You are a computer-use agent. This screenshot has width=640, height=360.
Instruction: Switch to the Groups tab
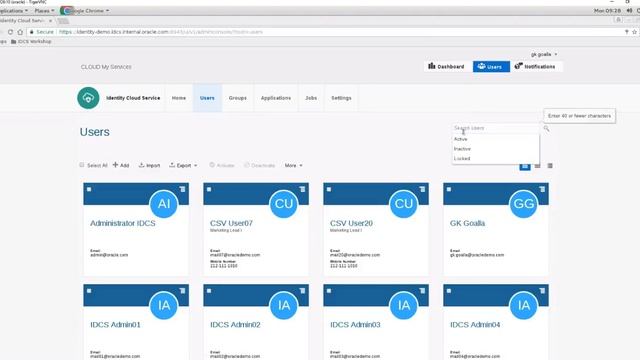pos(238,98)
